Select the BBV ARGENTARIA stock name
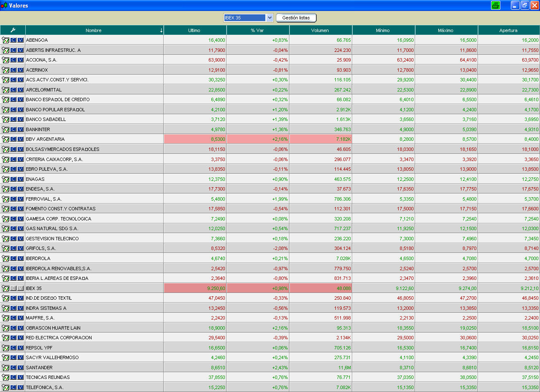Viewport: 540px width, 392px height. 45,139
